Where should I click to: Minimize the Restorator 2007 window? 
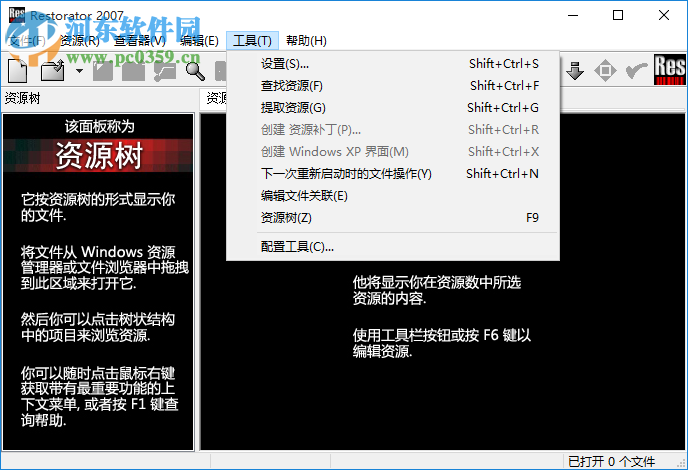point(573,15)
